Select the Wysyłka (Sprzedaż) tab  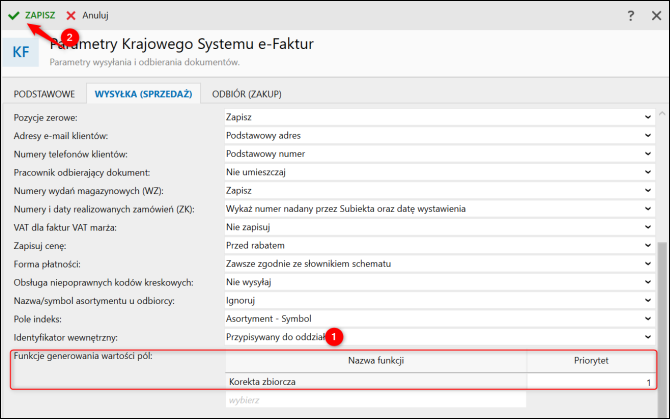[x=143, y=94]
